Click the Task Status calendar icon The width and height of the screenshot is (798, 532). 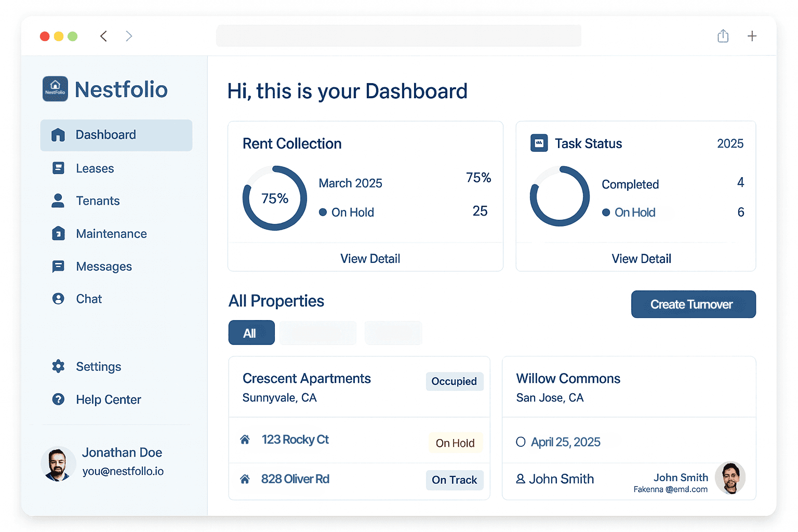(x=539, y=143)
